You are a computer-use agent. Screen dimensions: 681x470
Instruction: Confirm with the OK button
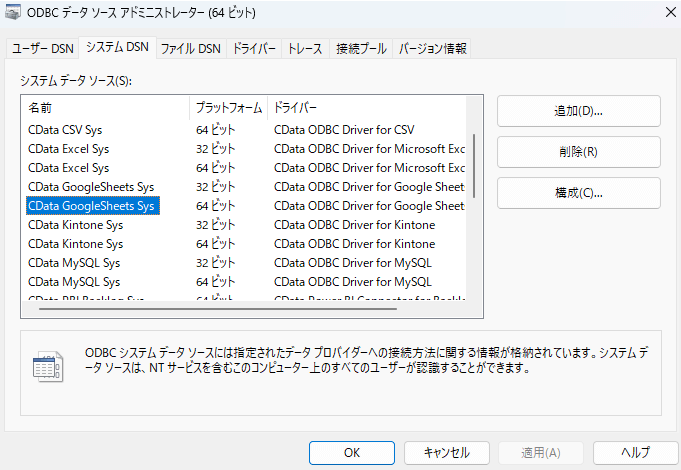(352, 453)
